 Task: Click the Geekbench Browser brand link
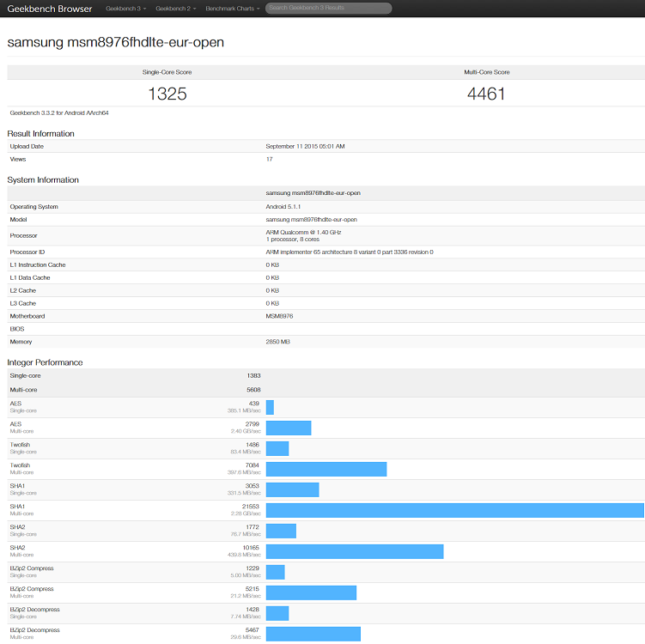(x=50, y=9)
